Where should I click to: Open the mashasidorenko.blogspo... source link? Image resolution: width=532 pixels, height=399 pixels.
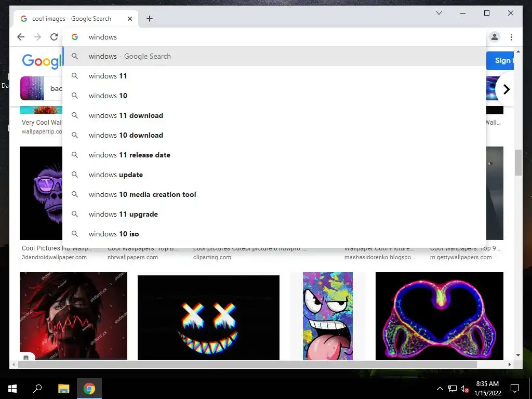379,257
